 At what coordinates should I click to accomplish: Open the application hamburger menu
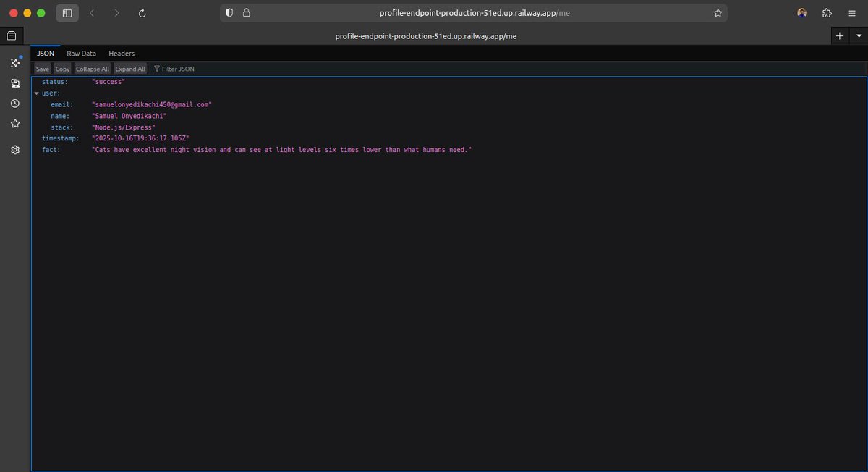[x=852, y=13]
